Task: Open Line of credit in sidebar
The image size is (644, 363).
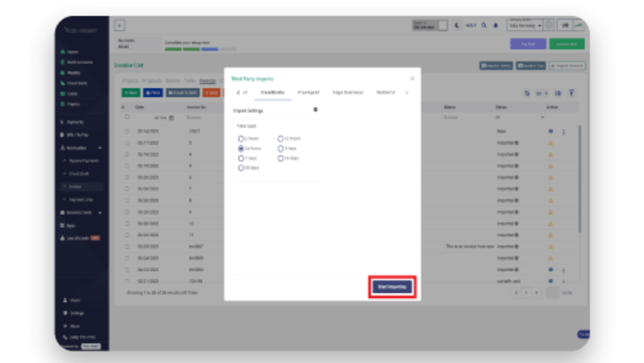Action: click(x=80, y=238)
